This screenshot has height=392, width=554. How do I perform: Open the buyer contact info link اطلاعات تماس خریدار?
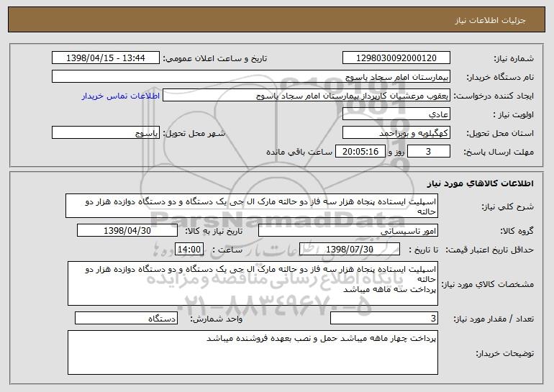(x=121, y=96)
